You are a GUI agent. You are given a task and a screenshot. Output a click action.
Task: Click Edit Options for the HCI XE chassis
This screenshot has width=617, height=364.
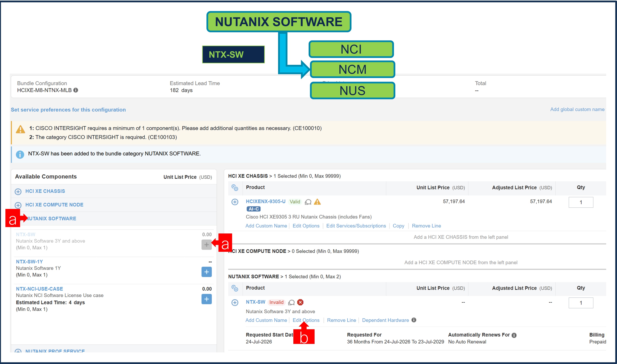(306, 226)
